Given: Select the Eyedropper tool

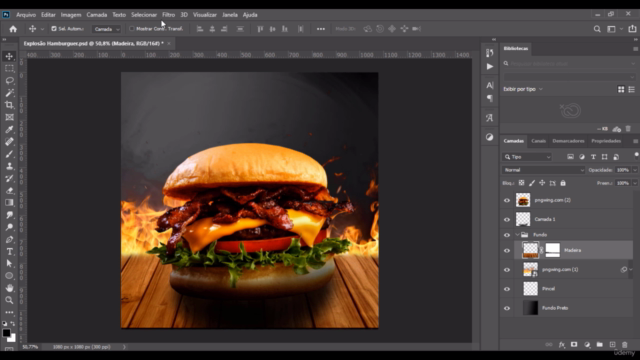Looking at the screenshot, I should pyautogui.click(x=9, y=129).
